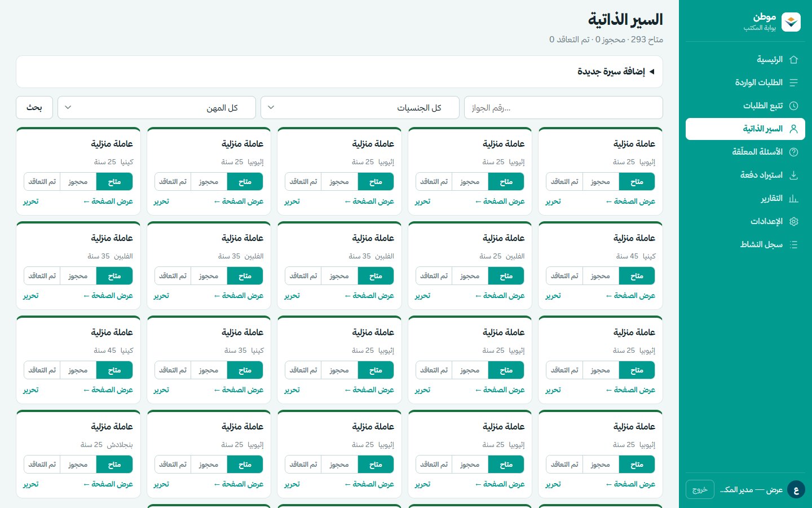Click the list icon beside الطلبات الواردة
Viewport: 812px width, 508px height.
pos(793,82)
